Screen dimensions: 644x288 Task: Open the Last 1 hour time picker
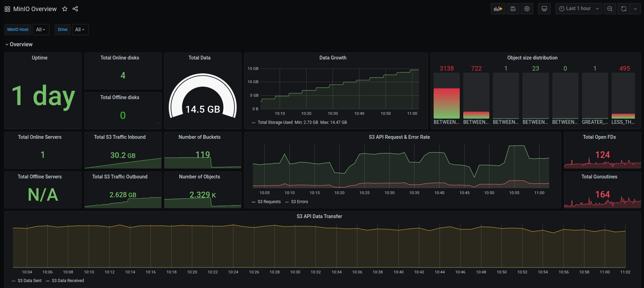tap(579, 9)
